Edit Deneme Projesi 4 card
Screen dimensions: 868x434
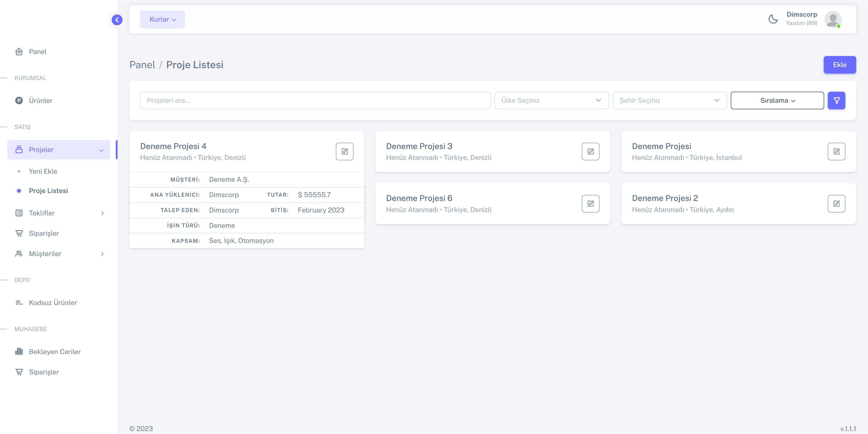[x=344, y=152]
